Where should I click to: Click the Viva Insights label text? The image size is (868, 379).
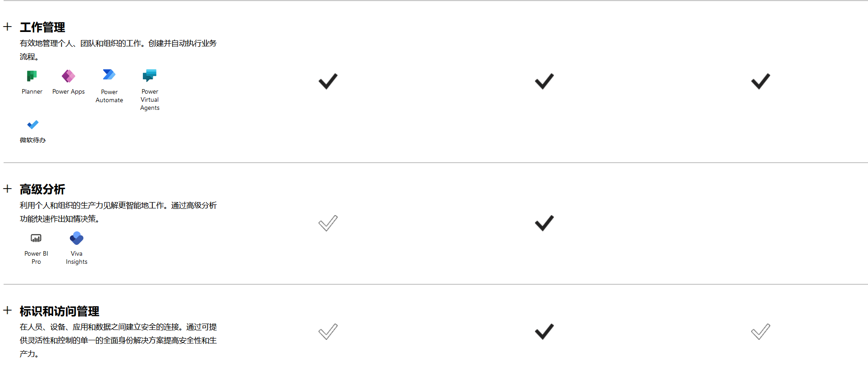click(x=77, y=257)
